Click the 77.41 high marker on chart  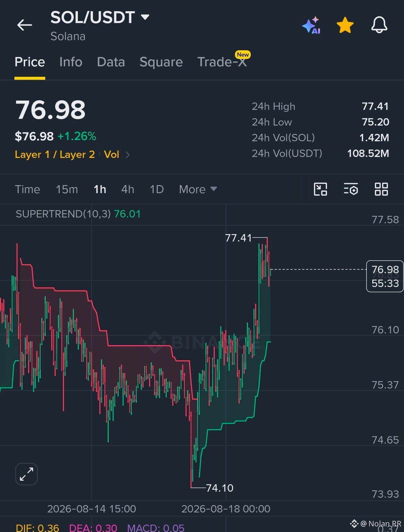(x=238, y=238)
